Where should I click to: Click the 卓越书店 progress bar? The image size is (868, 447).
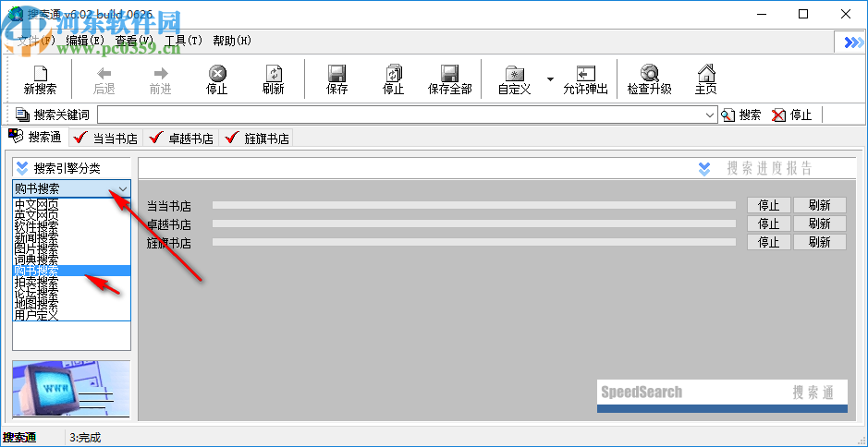[x=474, y=223]
